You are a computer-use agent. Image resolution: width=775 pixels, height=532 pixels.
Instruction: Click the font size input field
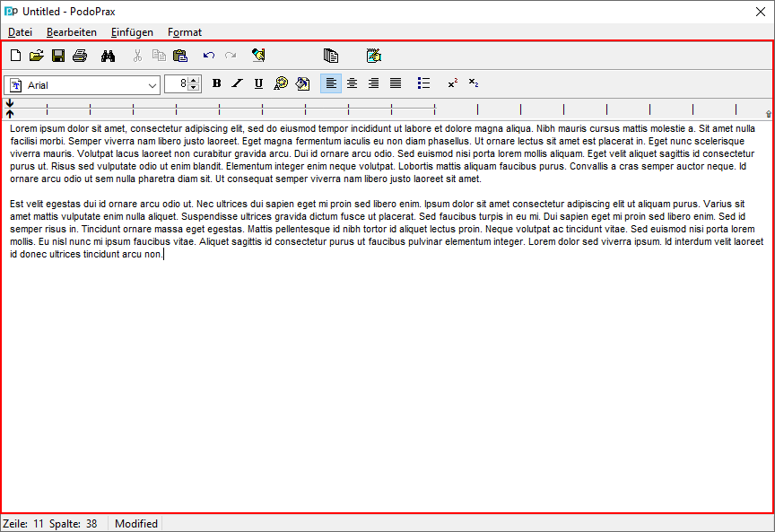[178, 84]
